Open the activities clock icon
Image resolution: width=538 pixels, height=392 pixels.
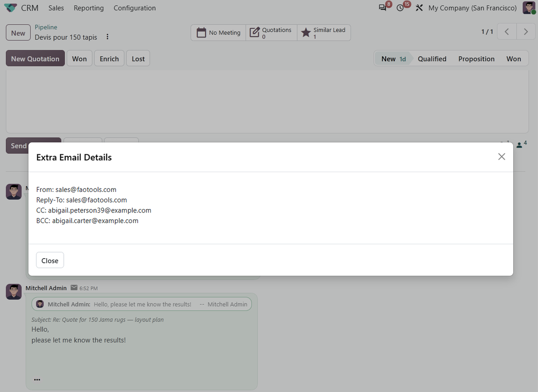click(x=400, y=8)
